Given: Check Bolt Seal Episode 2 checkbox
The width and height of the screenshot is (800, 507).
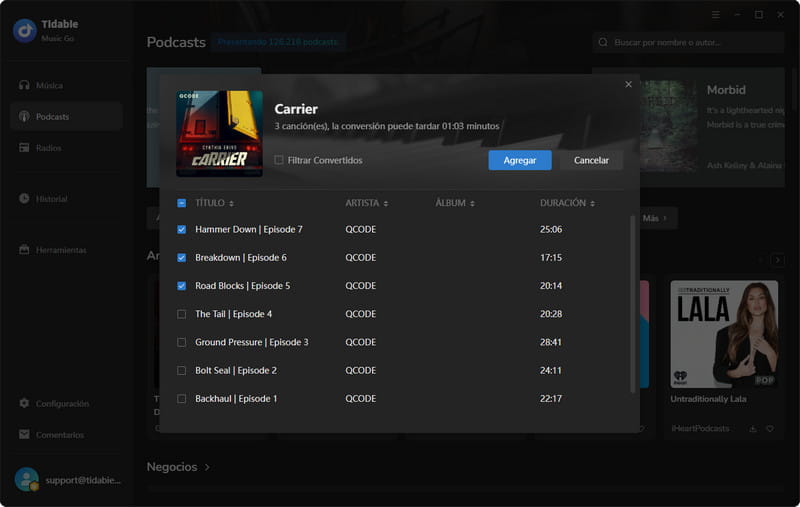Looking at the screenshot, I should click(x=182, y=370).
